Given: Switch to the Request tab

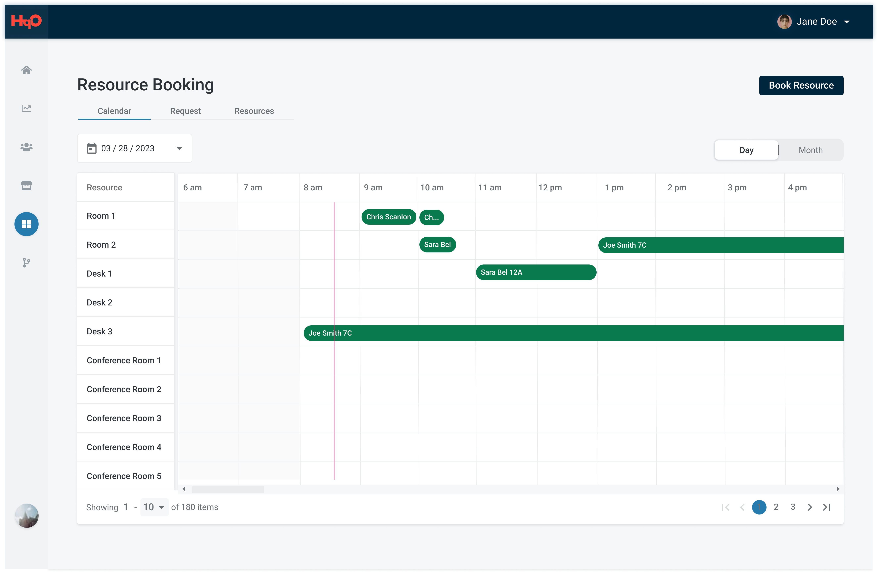Looking at the screenshot, I should (x=186, y=111).
